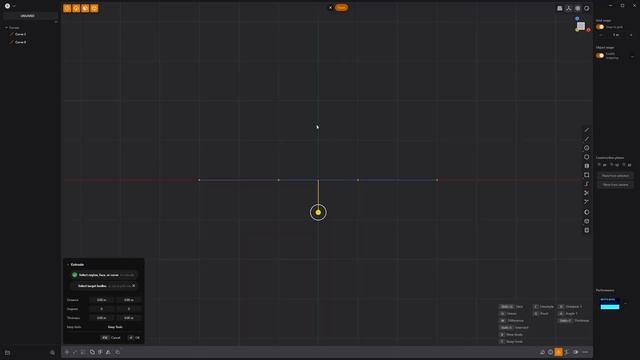Toggle the Snap to grid switch

(x=600, y=27)
